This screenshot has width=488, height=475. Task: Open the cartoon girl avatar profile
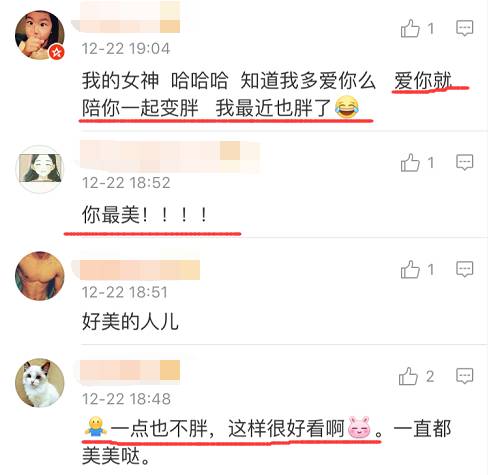click(x=40, y=169)
